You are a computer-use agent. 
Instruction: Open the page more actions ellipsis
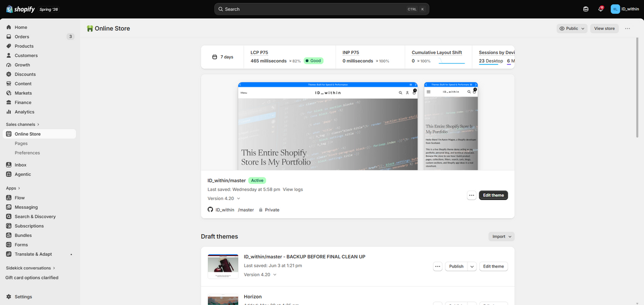(627, 28)
